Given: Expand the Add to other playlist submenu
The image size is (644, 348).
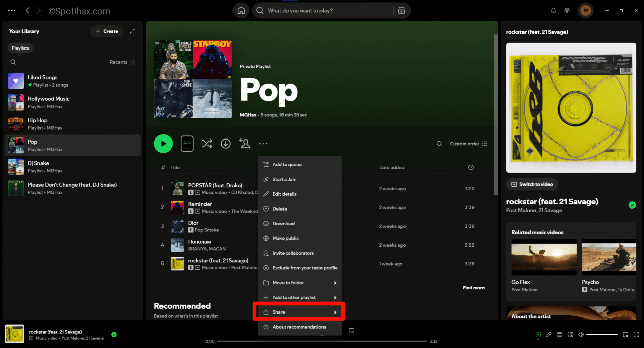Looking at the screenshot, I should pos(300,297).
